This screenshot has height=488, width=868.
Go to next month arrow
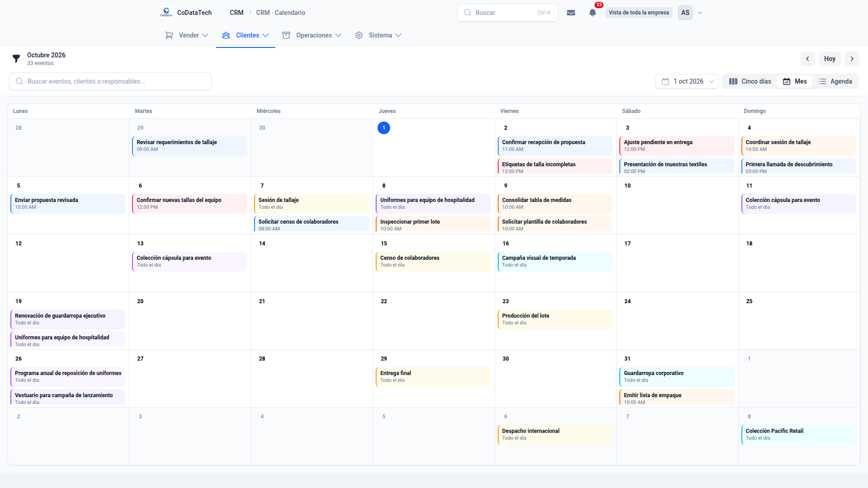[x=852, y=59]
